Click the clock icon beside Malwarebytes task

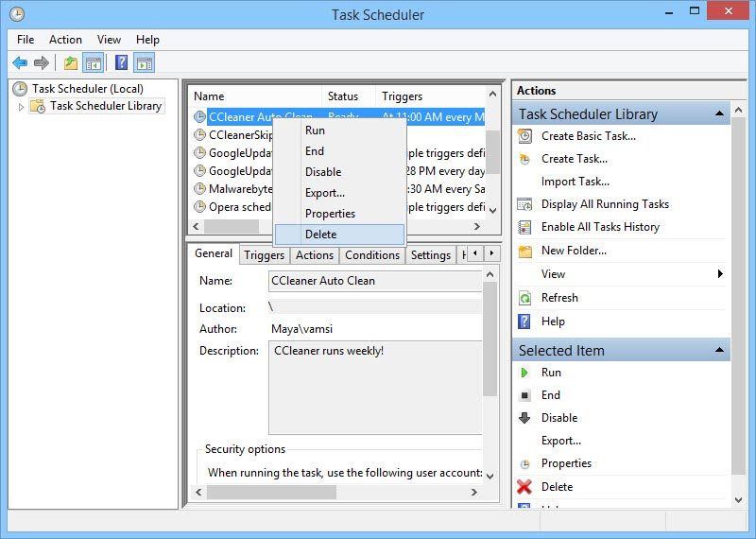point(199,189)
